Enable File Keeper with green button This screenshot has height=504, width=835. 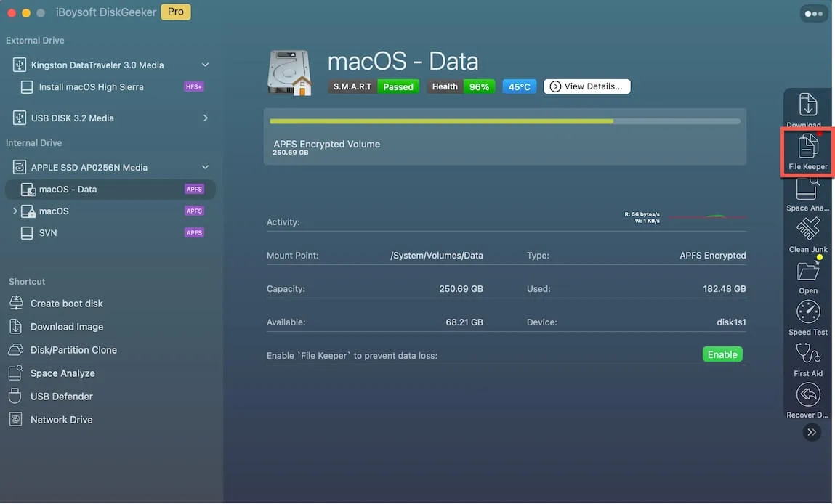click(x=722, y=354)
